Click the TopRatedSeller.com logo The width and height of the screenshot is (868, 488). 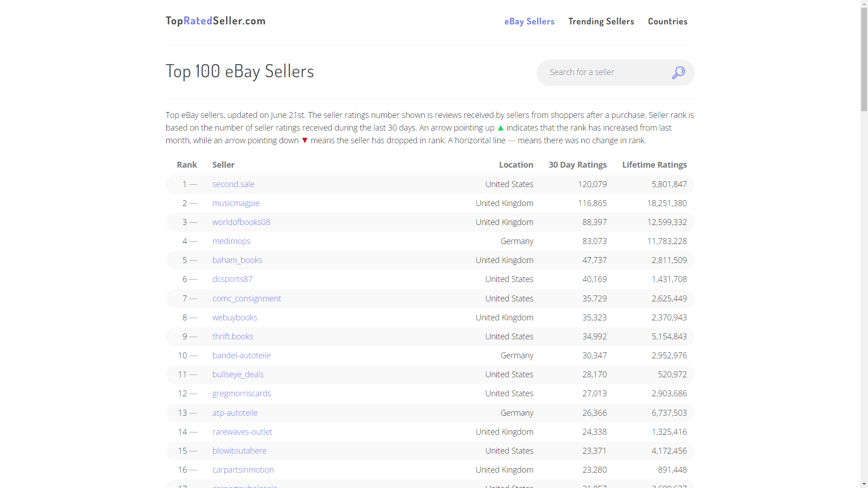pos(216,21)
